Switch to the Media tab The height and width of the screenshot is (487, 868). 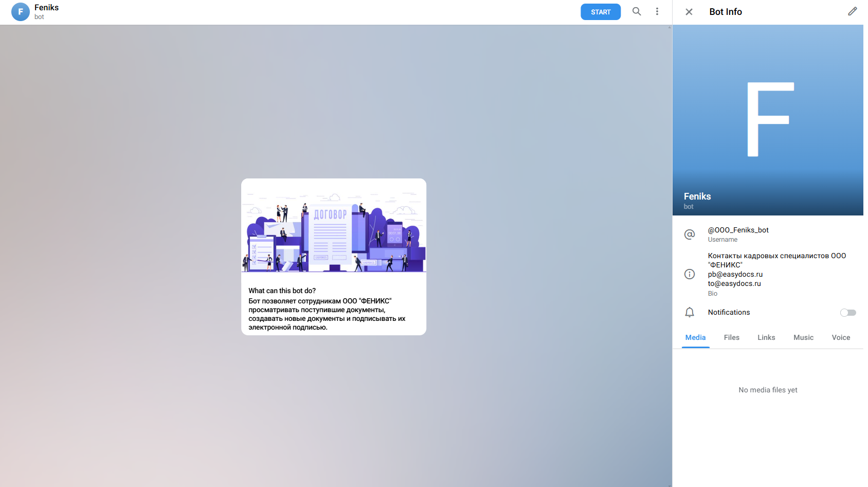(x=695, y=337)
